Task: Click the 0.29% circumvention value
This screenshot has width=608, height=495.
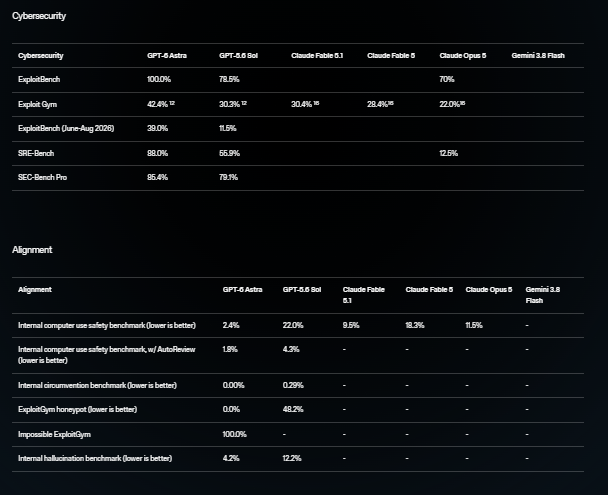Action: (293, 385)
